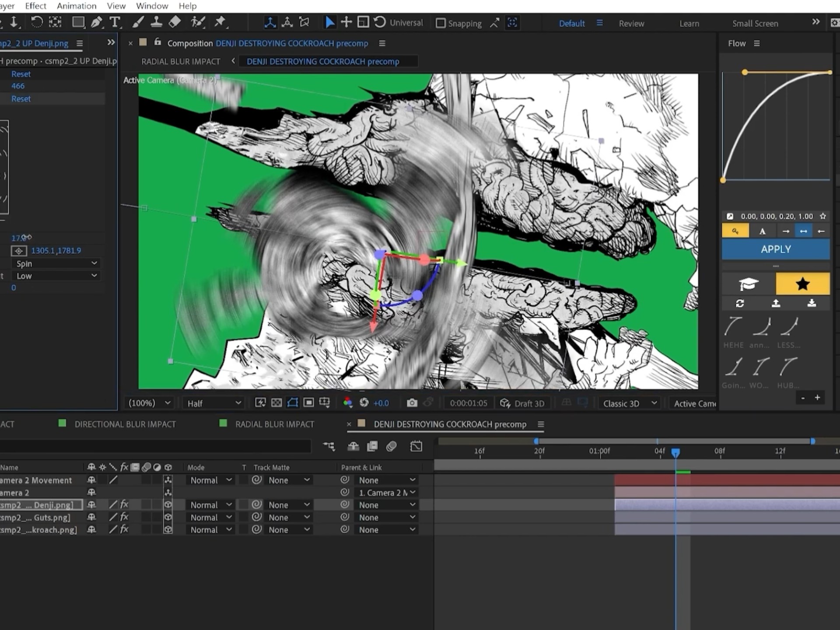
Task: Select the HEHE curve preset
Action: (x=734, y=333)
